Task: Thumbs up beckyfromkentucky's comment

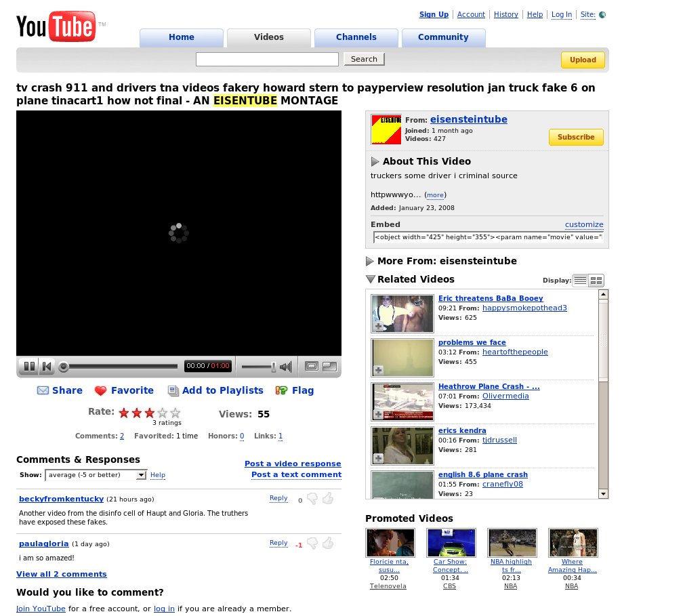Action: coord(328,498)
